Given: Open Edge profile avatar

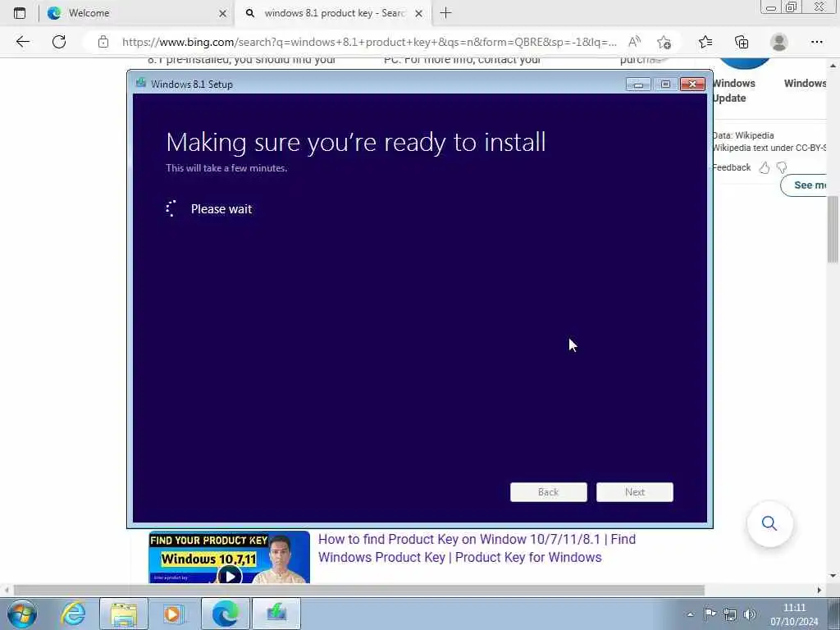Looking at the screenshot, I should click(x=779, y=42).
